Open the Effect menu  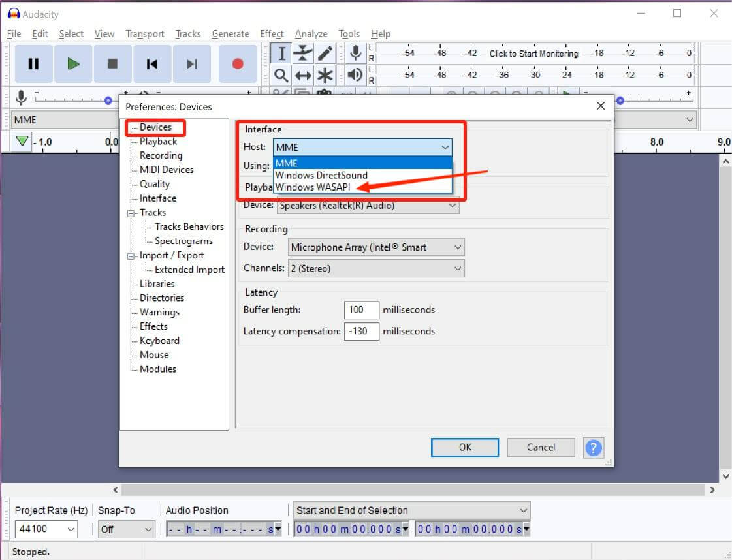pos(272,33)
